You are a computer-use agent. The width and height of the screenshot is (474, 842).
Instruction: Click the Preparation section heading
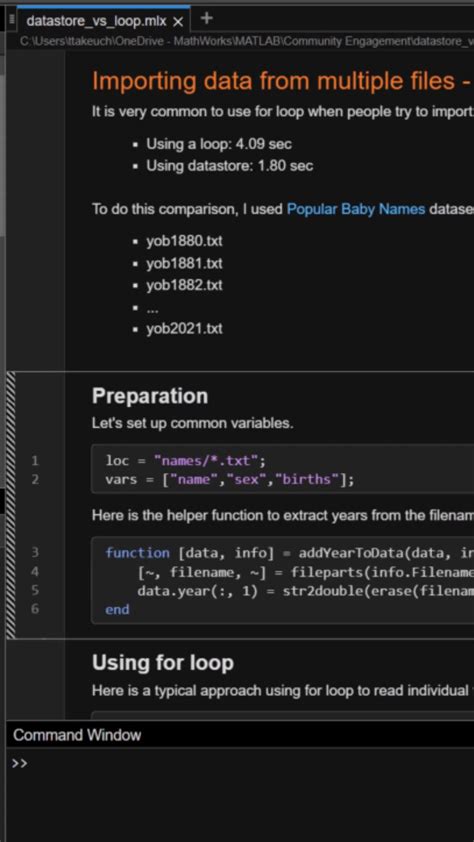150,396
